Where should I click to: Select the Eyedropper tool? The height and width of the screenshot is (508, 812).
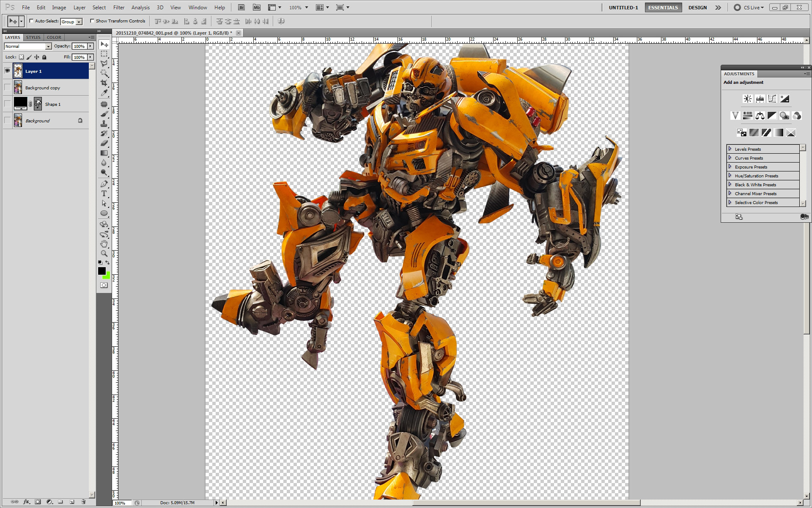click(x=104, y=93)
